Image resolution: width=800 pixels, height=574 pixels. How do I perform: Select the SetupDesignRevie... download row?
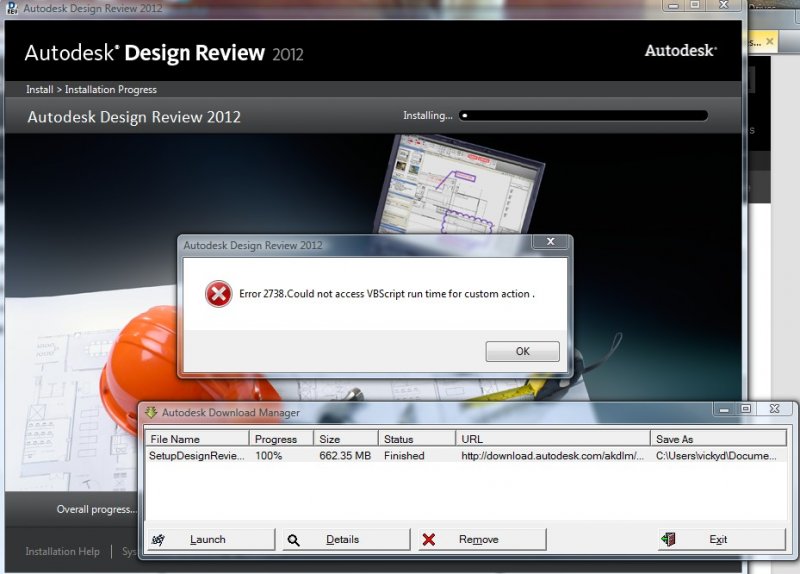click(x=466, y=456)
